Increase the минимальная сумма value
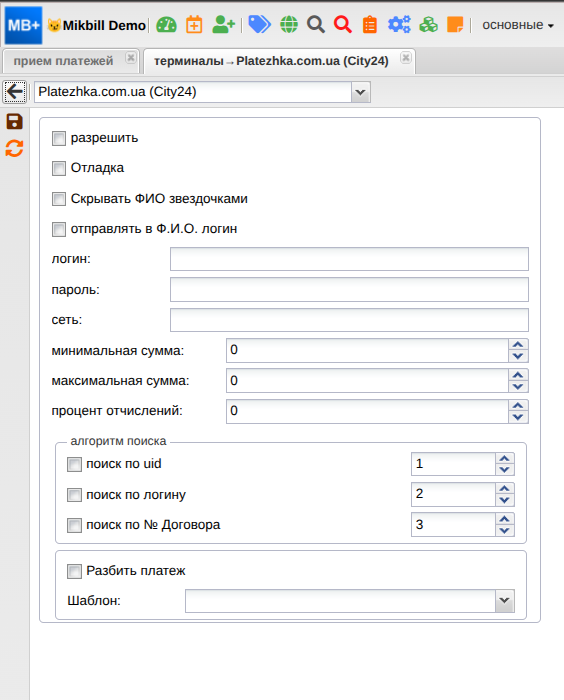 coord(518,345)
